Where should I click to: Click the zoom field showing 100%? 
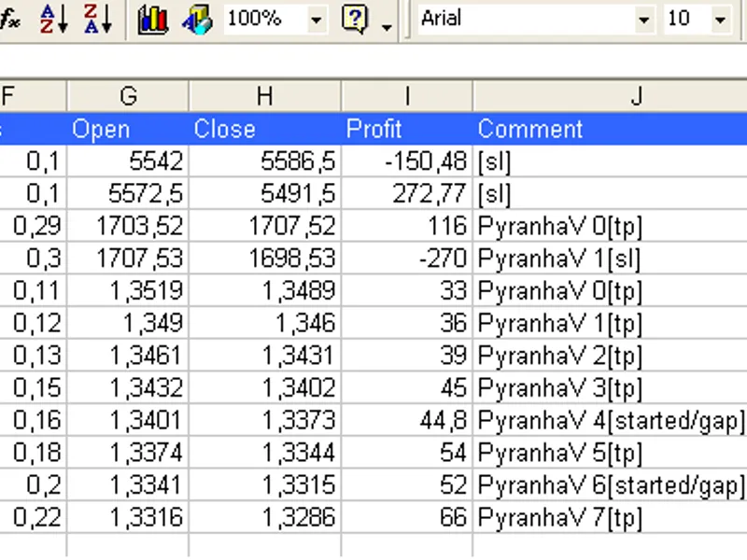click(x=265, y=20)
